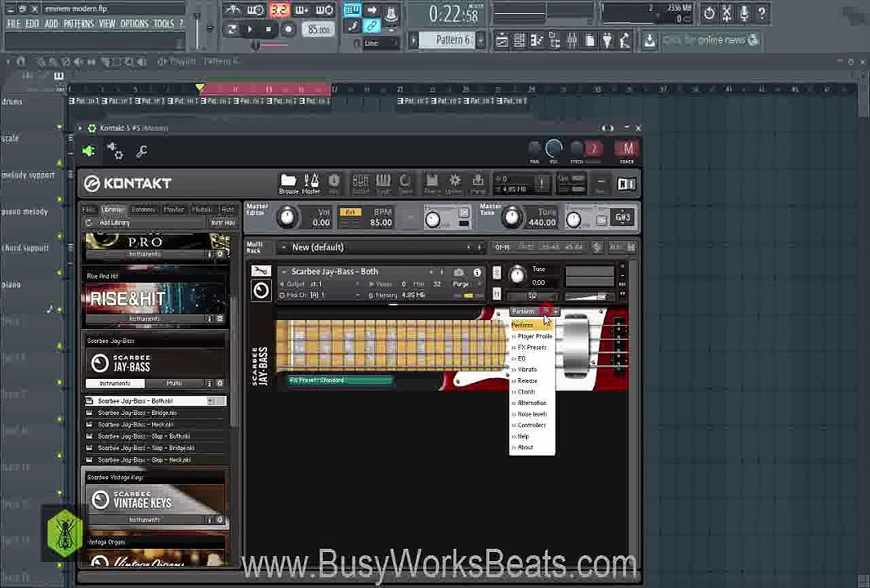Click the FL Studio microphone recording icon
Screen dimensions: 870x588
(x=744, y=12)
